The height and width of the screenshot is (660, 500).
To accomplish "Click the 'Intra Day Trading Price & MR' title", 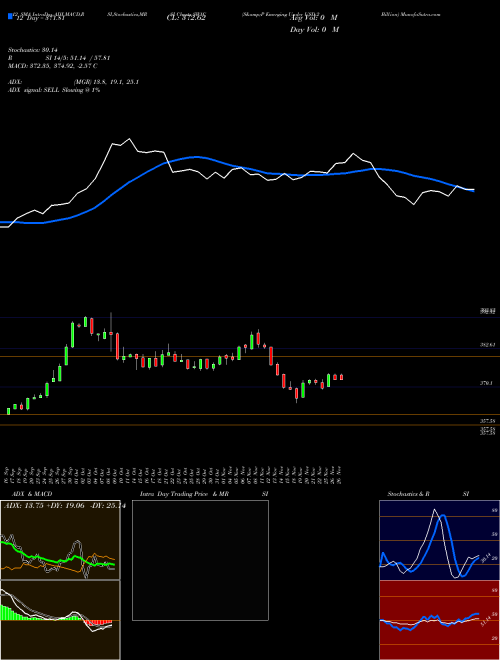I will pos(184,494).
